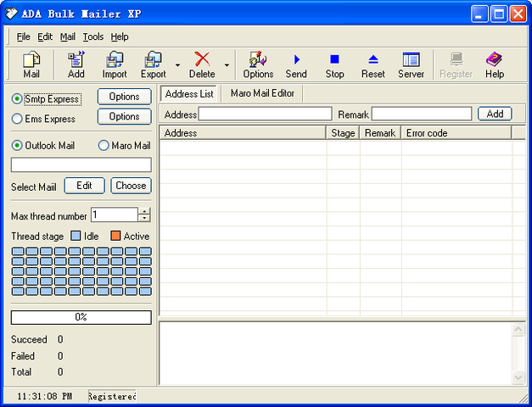
Task: Expand the Export dropdown arrow
Action: (x=177, y=64)
